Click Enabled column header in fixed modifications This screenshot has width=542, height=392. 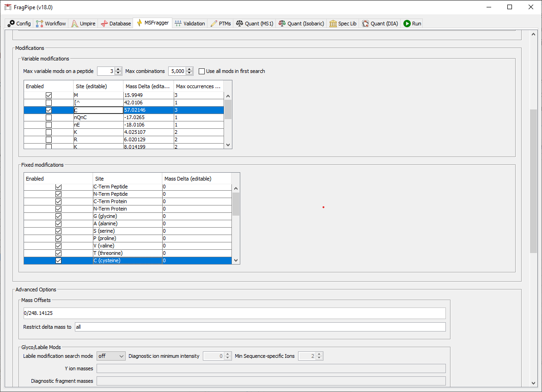(x=58, y=179)
